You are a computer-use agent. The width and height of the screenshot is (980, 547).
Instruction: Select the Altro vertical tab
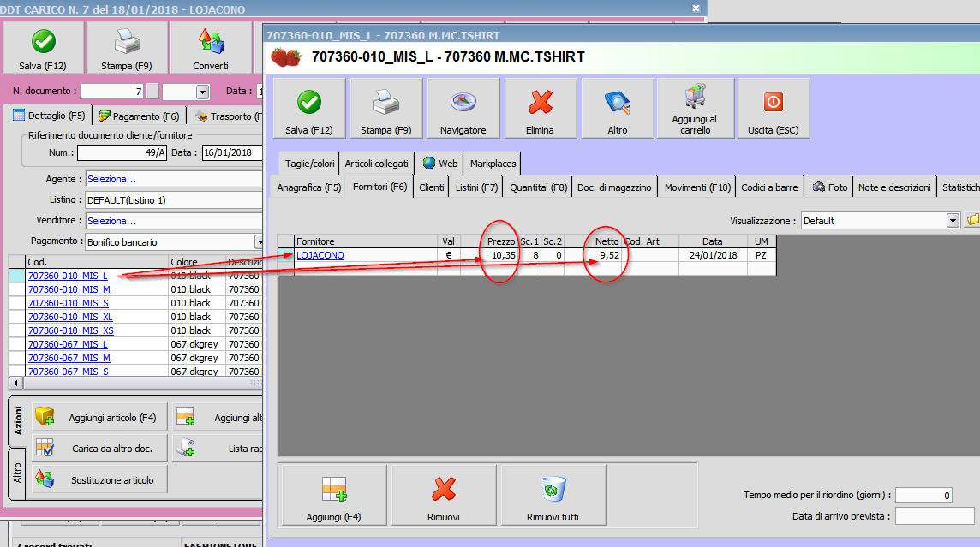(17, 473)
